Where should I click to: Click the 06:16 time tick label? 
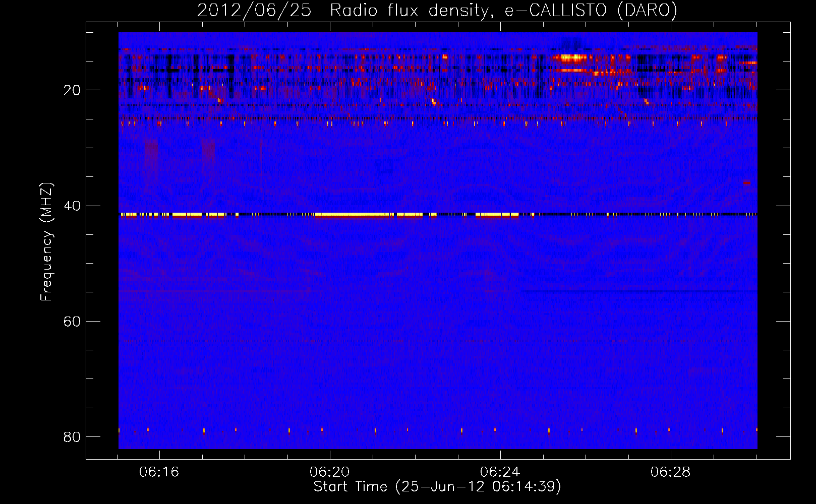(159, 472)
